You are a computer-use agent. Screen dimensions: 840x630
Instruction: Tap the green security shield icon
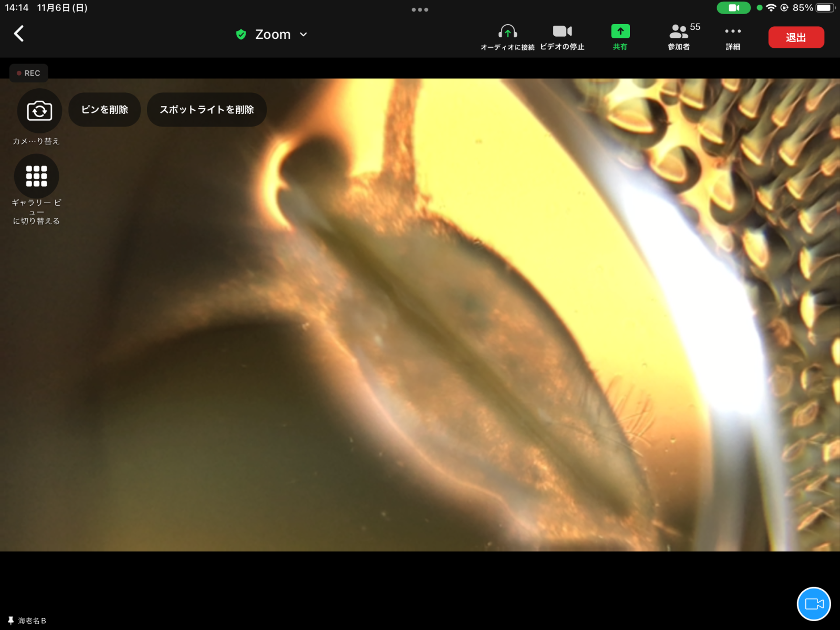(241, 35)
